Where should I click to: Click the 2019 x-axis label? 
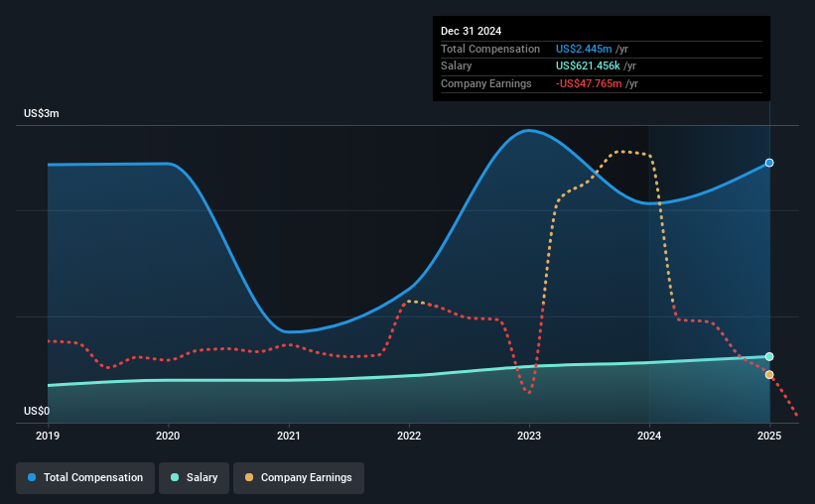pyautogui.click(x=48, y=436)
